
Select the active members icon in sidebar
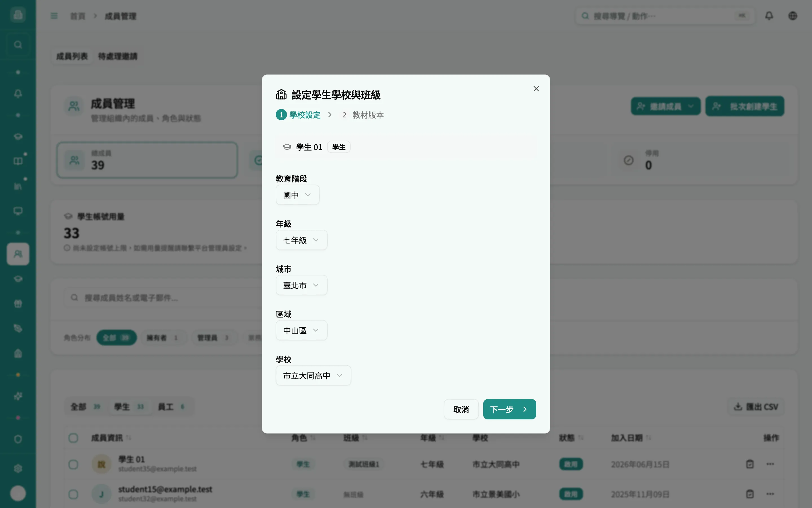pos(18,254)
